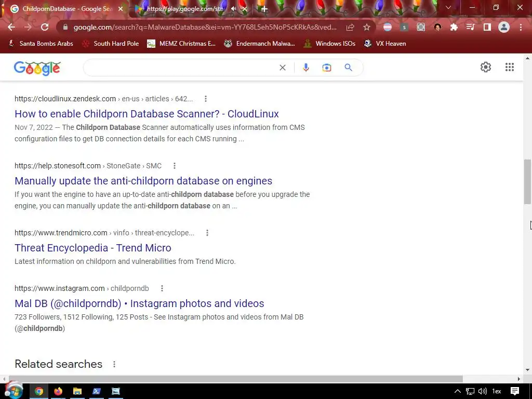Close the Google Search tab

tap(121, 9)
